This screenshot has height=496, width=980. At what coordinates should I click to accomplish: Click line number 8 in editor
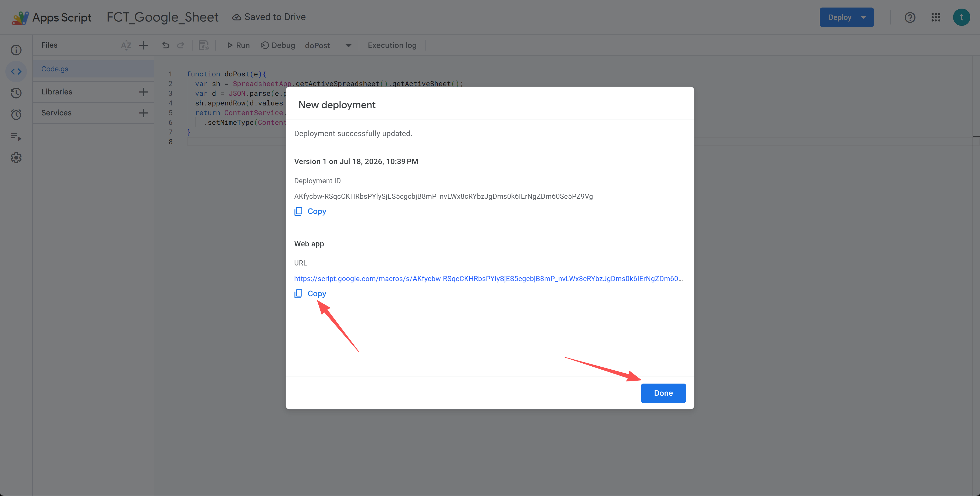point(171,142)
